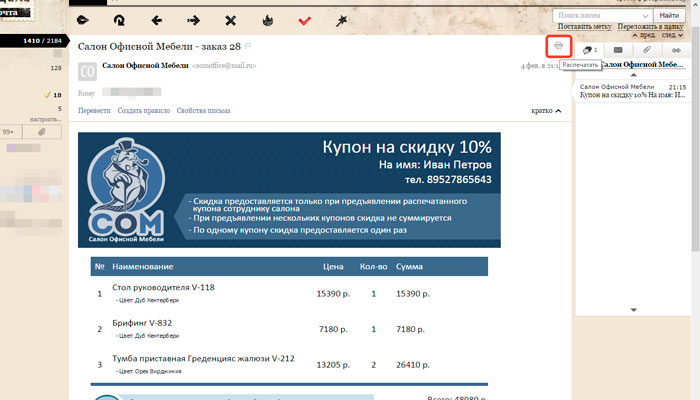700x400 pixels.
Task: Open the Свойства письма link
Action: click(x=203, y=111)
